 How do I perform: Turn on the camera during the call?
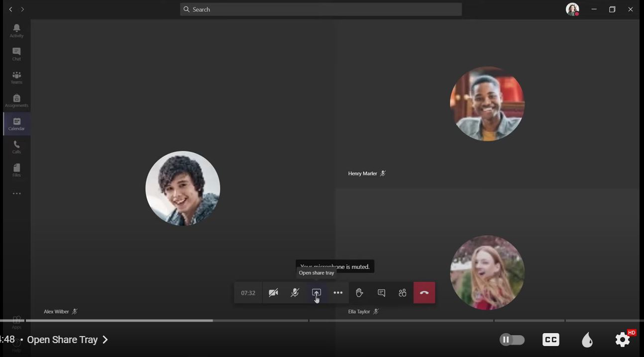[273, 293]
